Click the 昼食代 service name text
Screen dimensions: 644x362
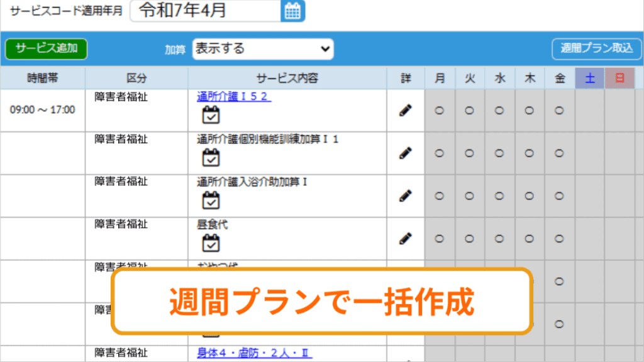point(212,225)
